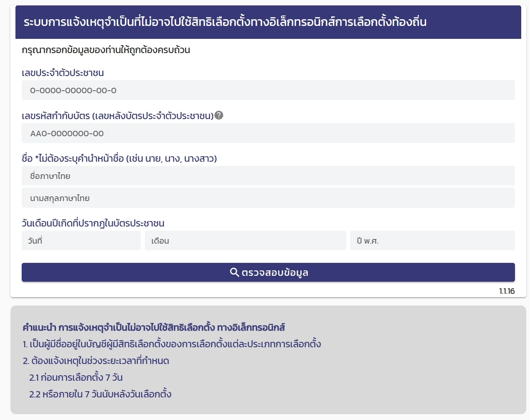Select the นามสกุลภาษาไทย surname field

click(x=268, y=198)
